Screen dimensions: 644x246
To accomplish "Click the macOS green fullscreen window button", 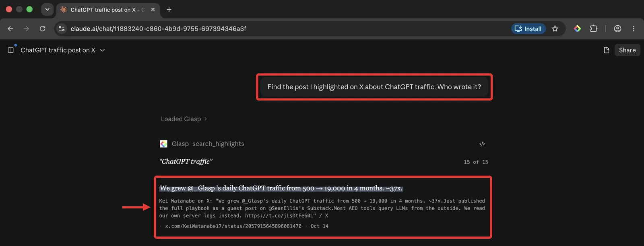I will [29, 9].
